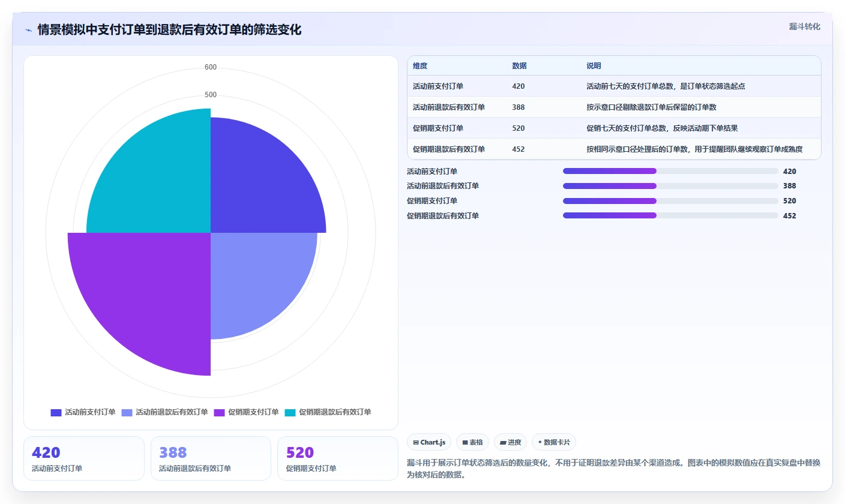
Task: Select table row cell 促销期退款后有效订单
Action: 449,149
